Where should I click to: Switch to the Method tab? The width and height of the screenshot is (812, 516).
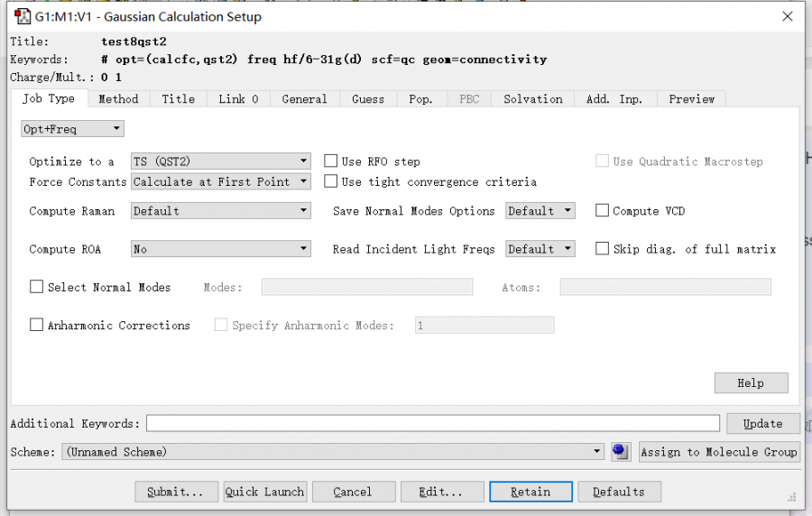pos(118,99)
